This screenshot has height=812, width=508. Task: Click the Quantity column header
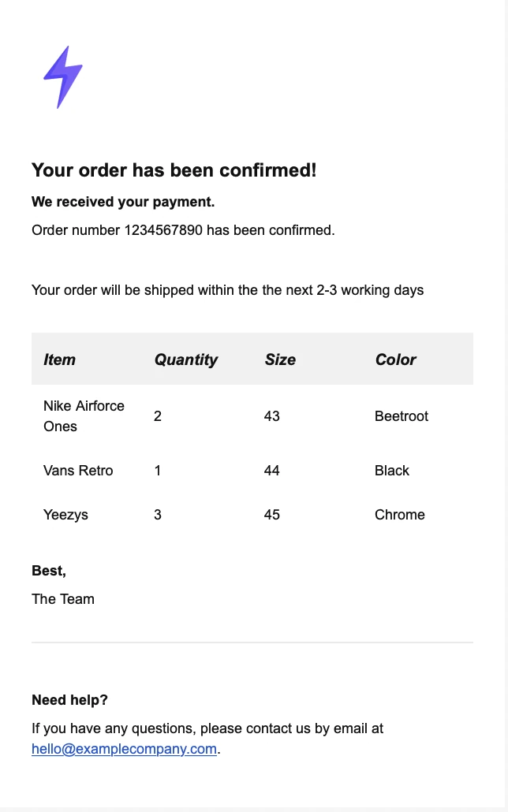[185, 359]
